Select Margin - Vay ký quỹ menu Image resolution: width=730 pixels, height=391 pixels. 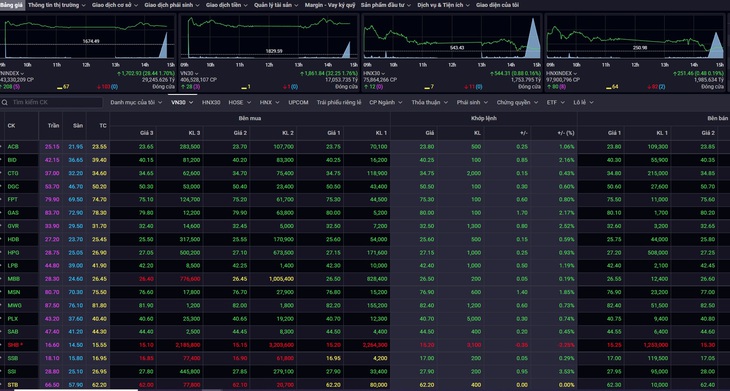(x=330, y=5)
